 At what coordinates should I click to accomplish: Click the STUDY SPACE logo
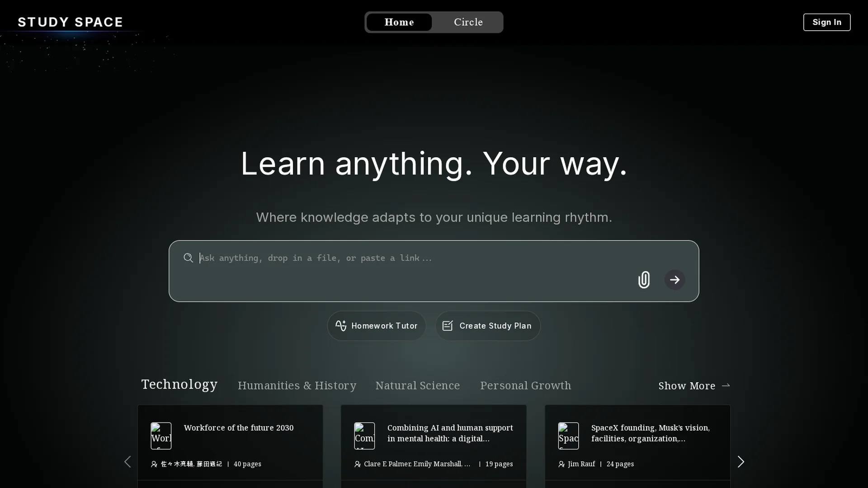pos(70,22)
